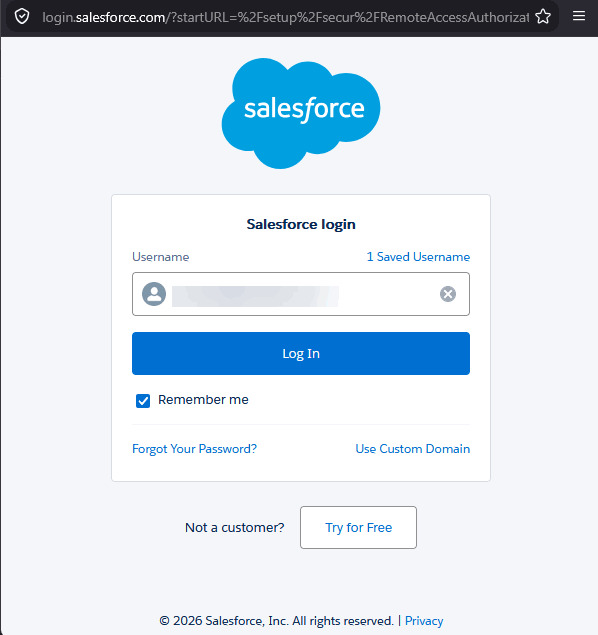Click the Not a customer? text
Screen dimensions: 598x635
point(235,527)
